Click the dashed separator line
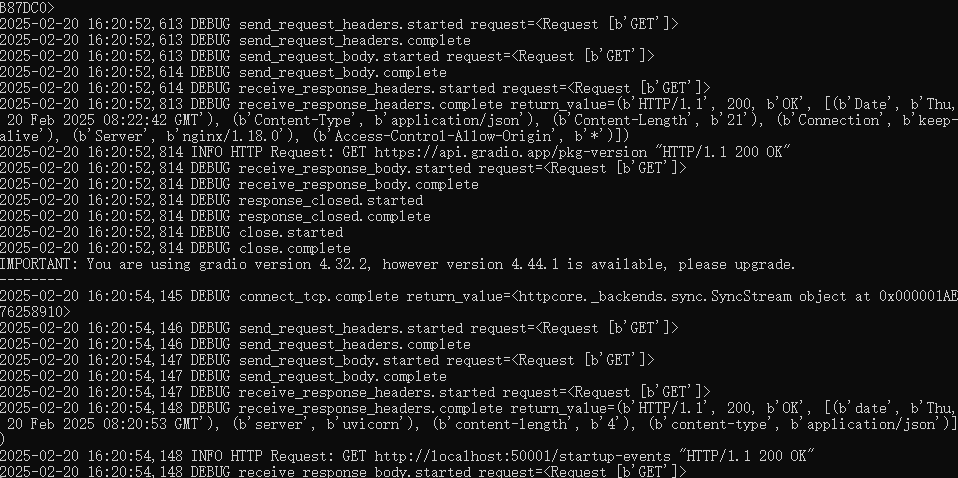Image resolution: width=958 pixels, height=478 pixels. pos(31,281)
